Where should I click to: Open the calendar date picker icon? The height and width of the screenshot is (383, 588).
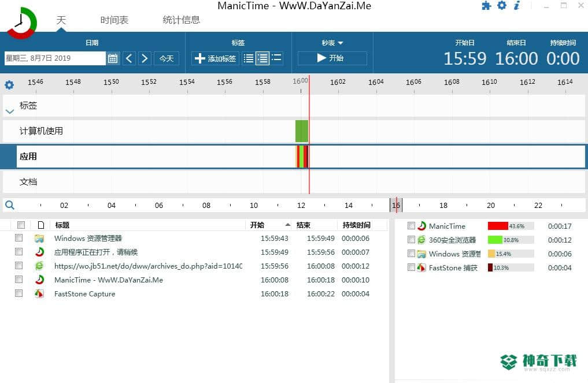[113, 58]
